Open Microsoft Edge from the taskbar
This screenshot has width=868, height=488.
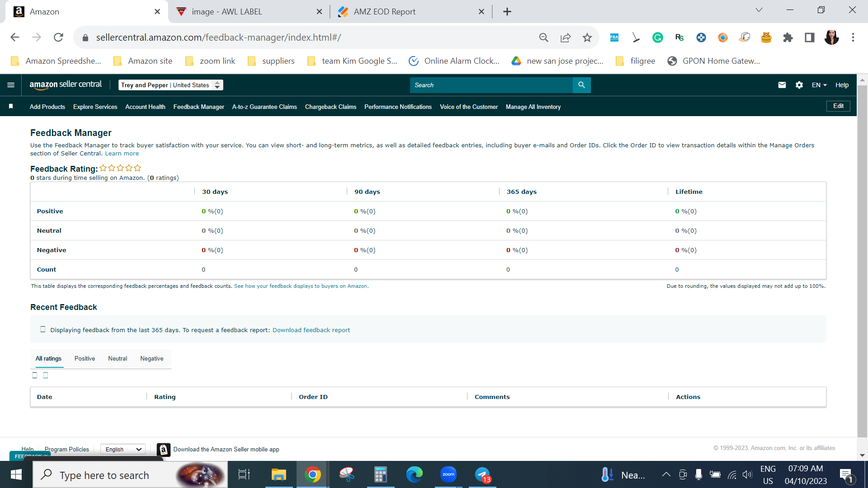[414, 474]
